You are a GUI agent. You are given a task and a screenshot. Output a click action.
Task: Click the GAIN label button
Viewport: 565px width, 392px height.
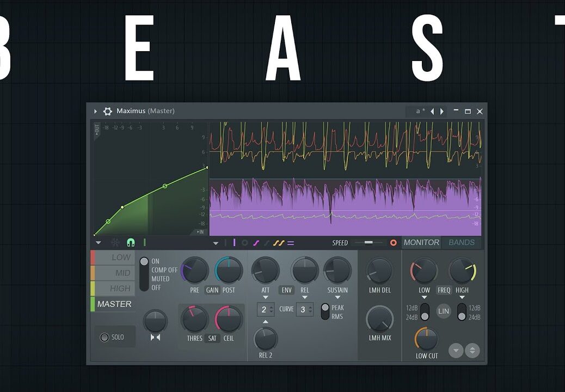(212, 290)
